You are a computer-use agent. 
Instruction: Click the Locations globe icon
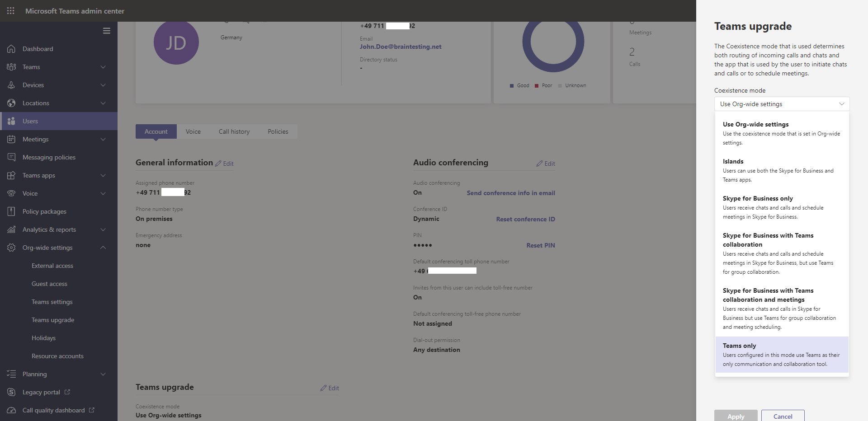(11, 103)
